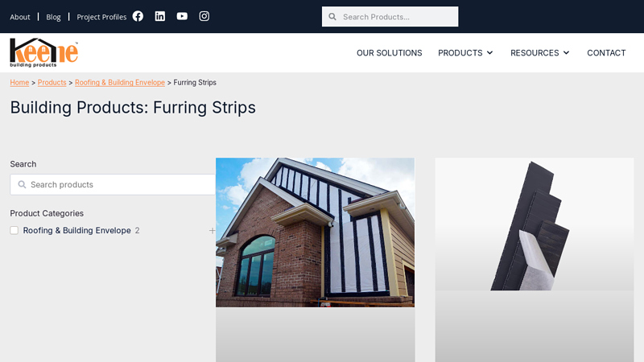
Task: Open the Blog link
Action: pos(53,17)
